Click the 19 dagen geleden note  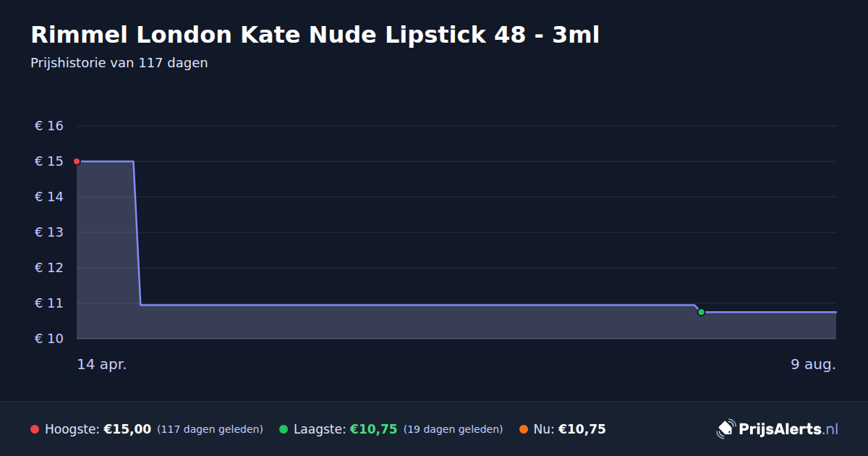[x=453, y=429]
